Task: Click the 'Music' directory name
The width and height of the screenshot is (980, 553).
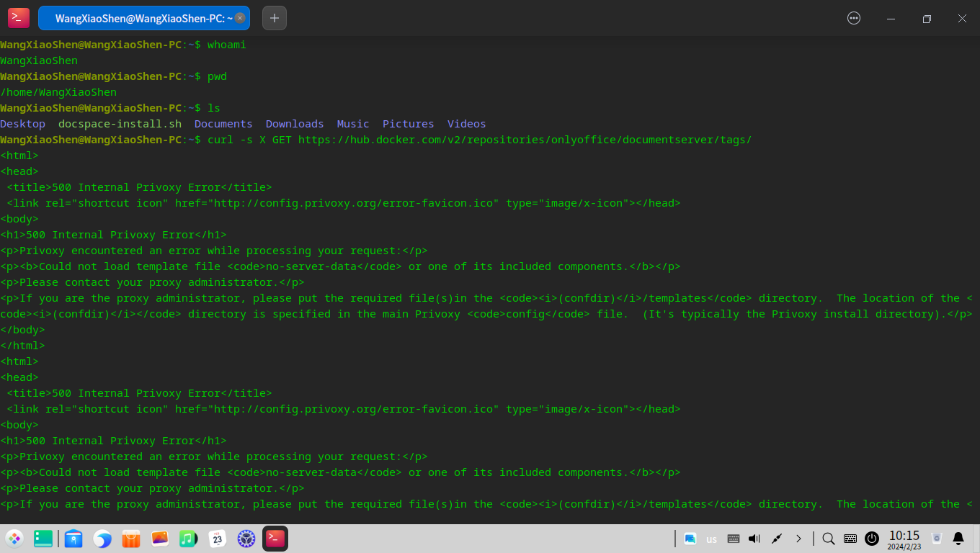Action: (353, 124)
